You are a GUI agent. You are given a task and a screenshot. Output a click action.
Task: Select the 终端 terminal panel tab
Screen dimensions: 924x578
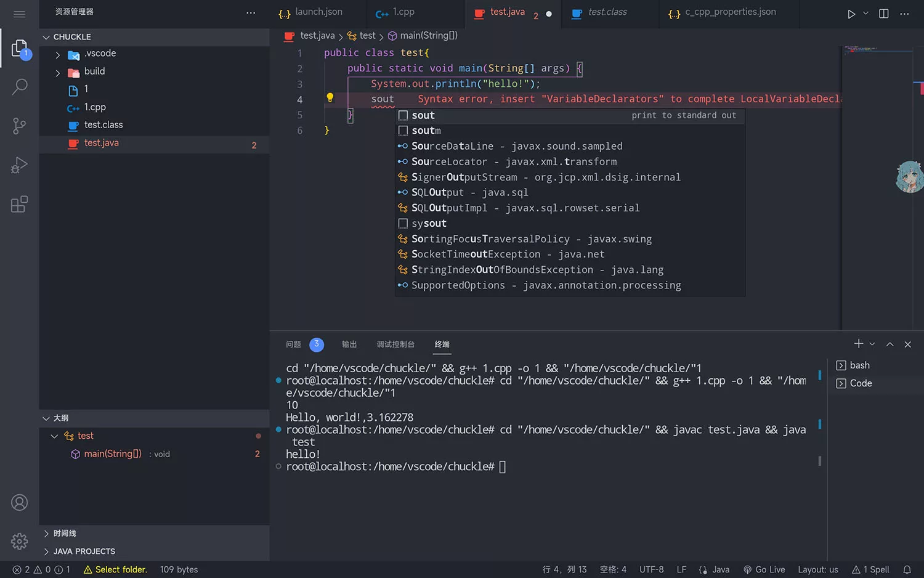(x=442, y=344)
